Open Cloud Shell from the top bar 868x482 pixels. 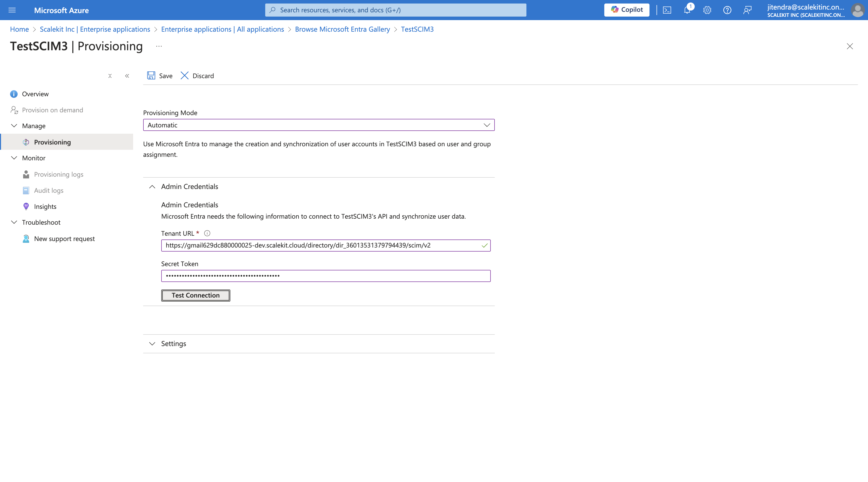pos(667,10)
